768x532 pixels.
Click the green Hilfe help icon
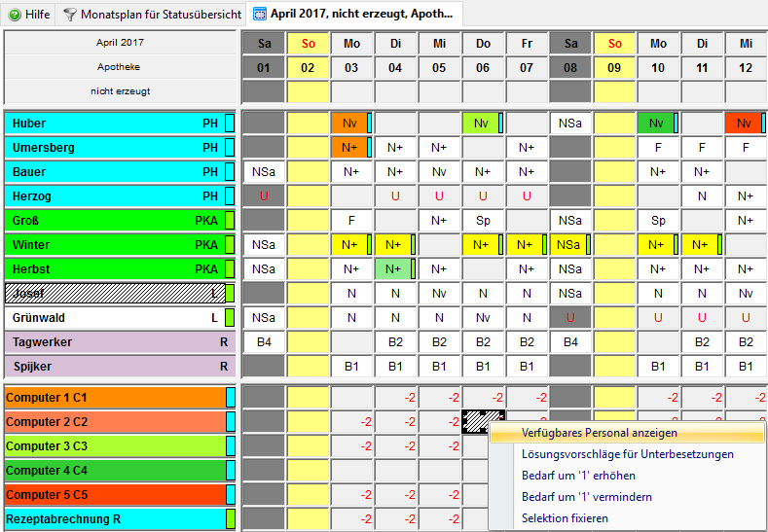coord(15,15)
